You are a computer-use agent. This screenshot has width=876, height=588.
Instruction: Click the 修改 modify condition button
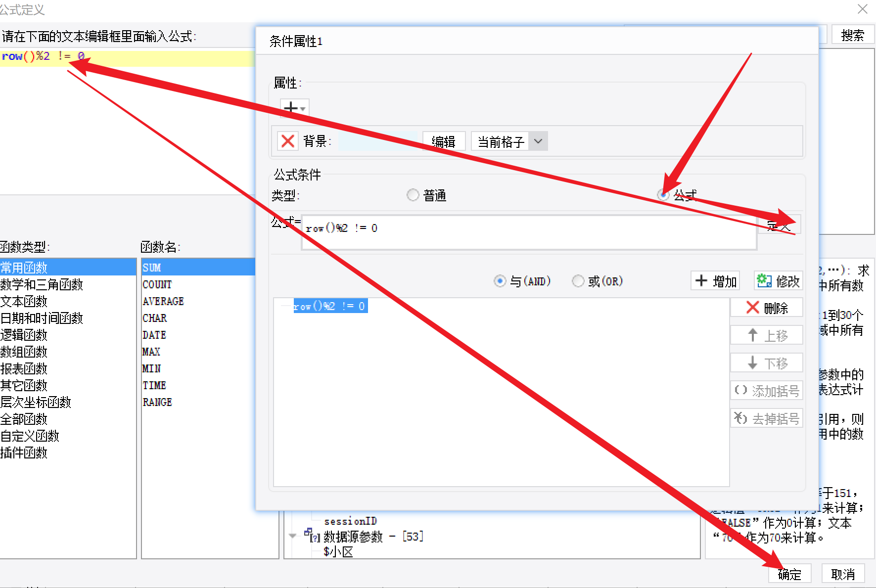[778, 281]
